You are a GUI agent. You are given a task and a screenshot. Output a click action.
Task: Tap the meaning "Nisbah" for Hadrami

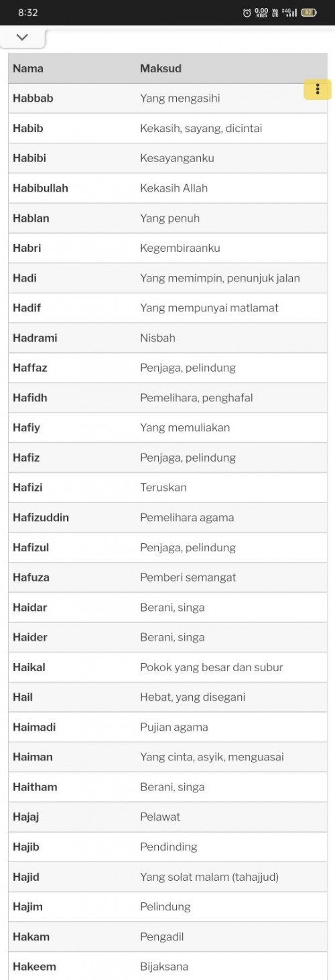coord(157,338)
